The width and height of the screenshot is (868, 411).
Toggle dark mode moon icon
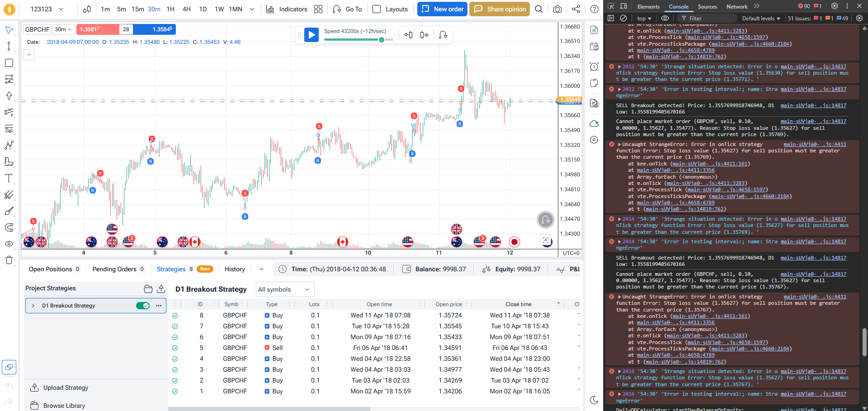594,400
